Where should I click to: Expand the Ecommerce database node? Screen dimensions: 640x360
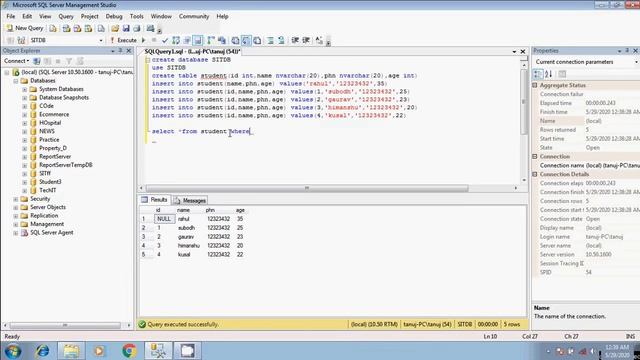pyautogui.click(x=24, y=114)
